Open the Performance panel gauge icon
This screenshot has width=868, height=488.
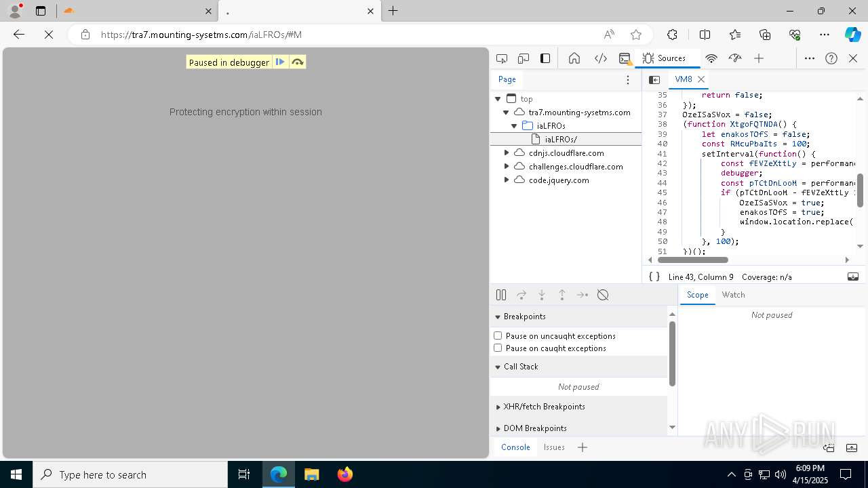pos(735,58)
